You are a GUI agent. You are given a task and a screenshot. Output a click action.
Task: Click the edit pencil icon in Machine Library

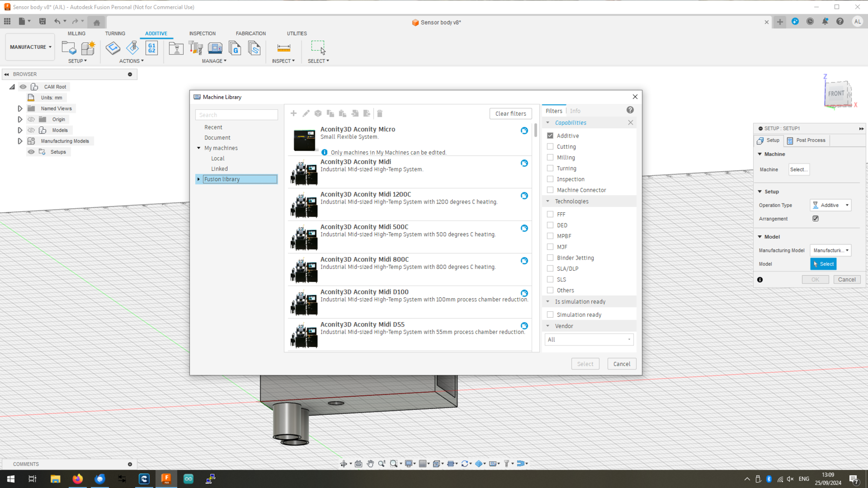306,113
